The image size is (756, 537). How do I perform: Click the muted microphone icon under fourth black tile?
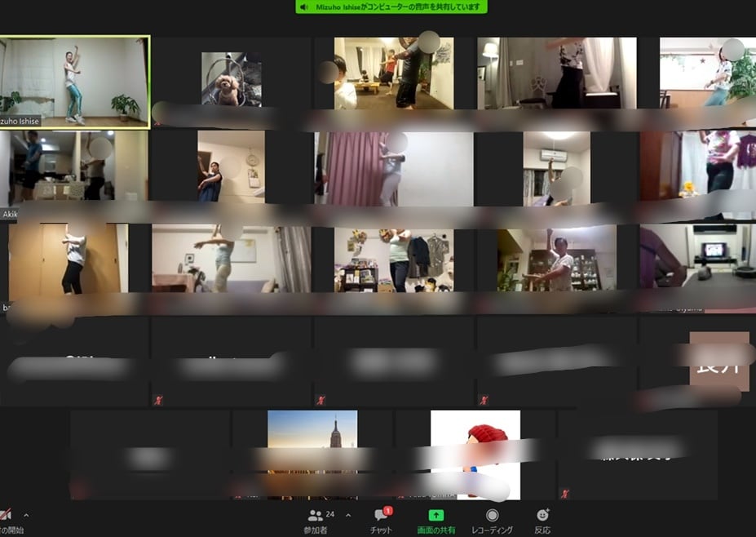pyautogui.click(x=484, y=400)
